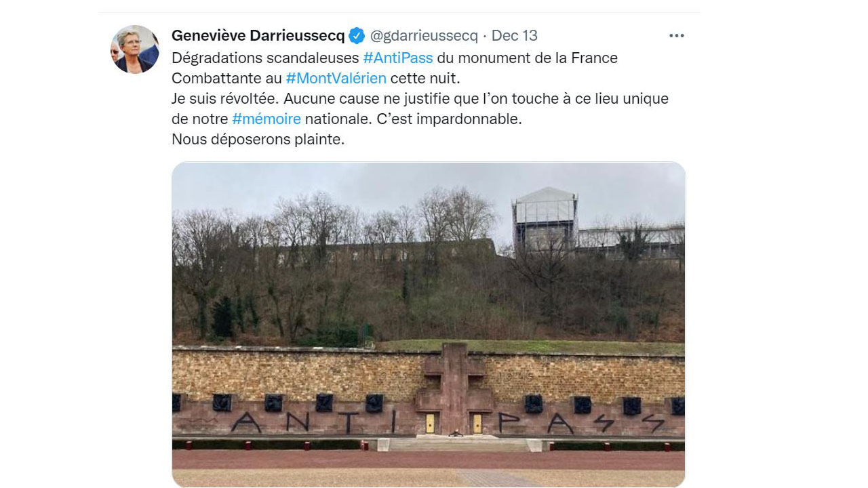Open the Geneviève Darrieussecq display name link

[258, 35]
